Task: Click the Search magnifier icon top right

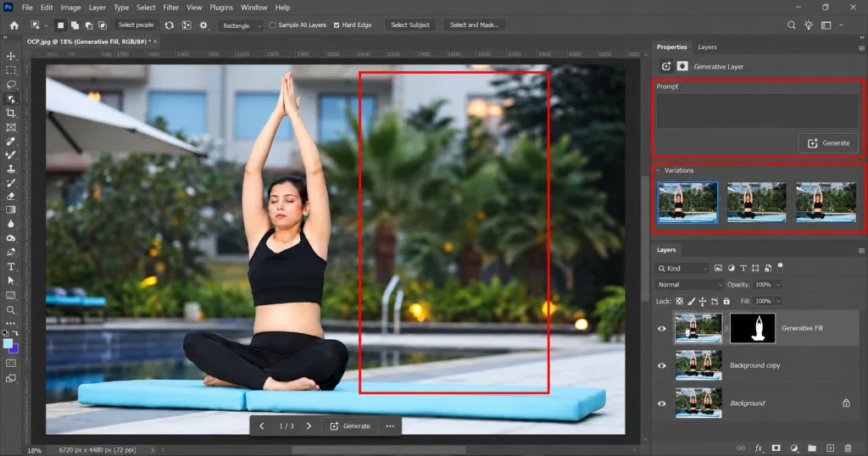Action: [x=792, y=25]
